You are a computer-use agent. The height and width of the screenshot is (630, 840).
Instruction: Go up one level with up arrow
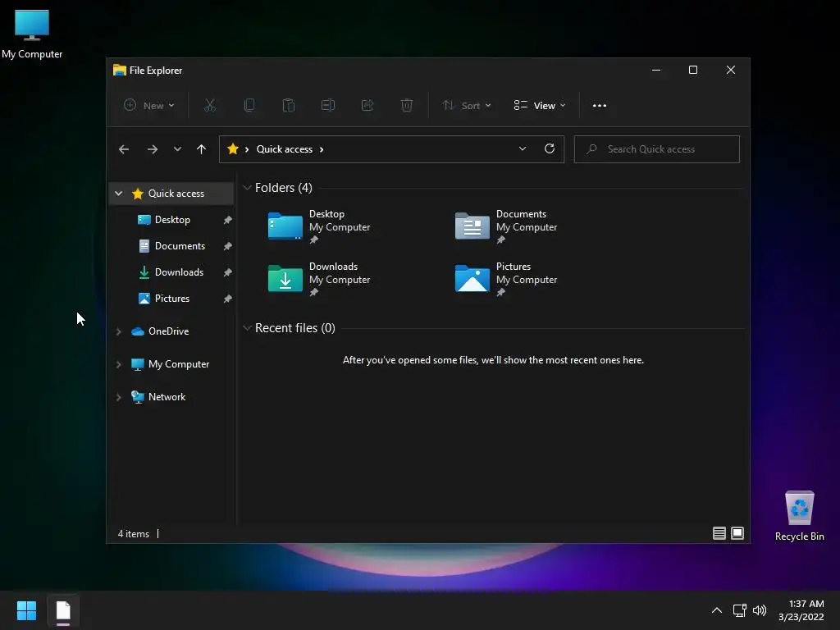click(202, 149)
